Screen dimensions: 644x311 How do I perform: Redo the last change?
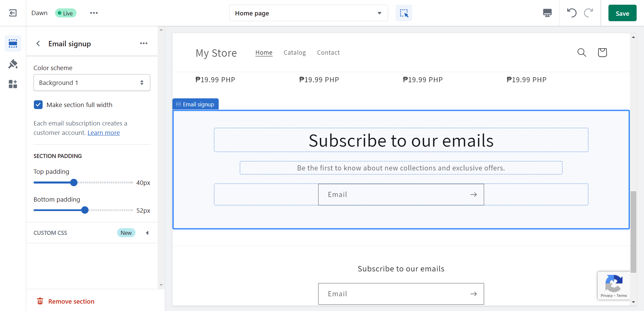tap(589, 13)
